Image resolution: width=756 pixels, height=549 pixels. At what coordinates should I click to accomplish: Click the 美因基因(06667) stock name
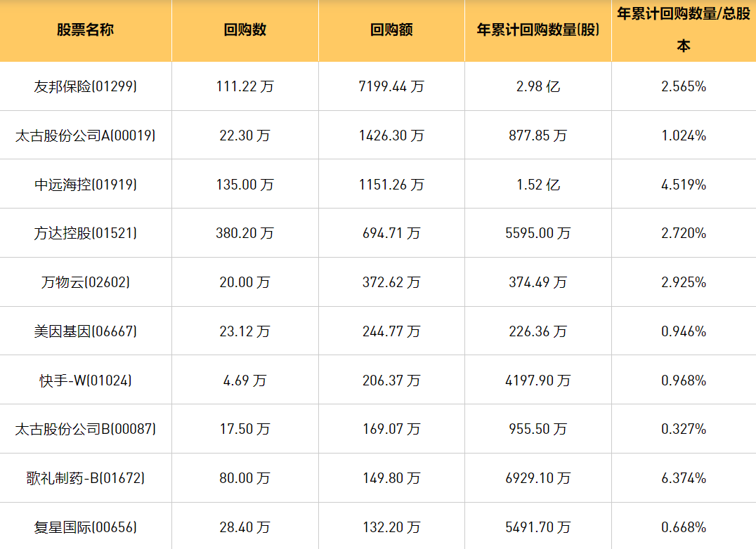coord(85,331)
